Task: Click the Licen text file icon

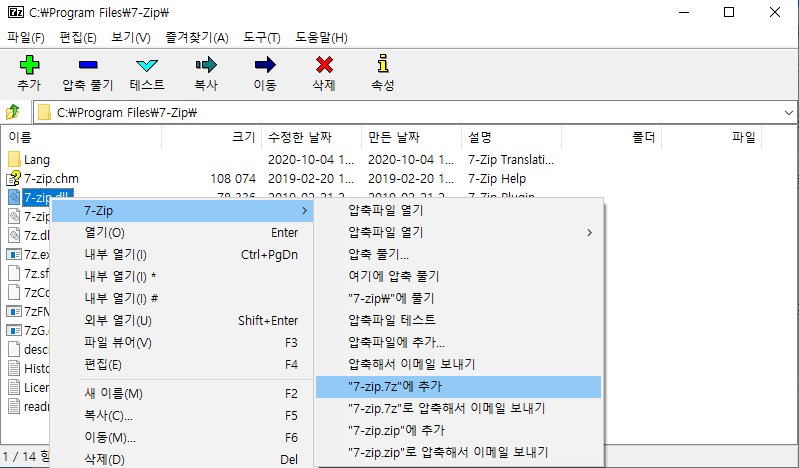Action: [x=14, y=387]
